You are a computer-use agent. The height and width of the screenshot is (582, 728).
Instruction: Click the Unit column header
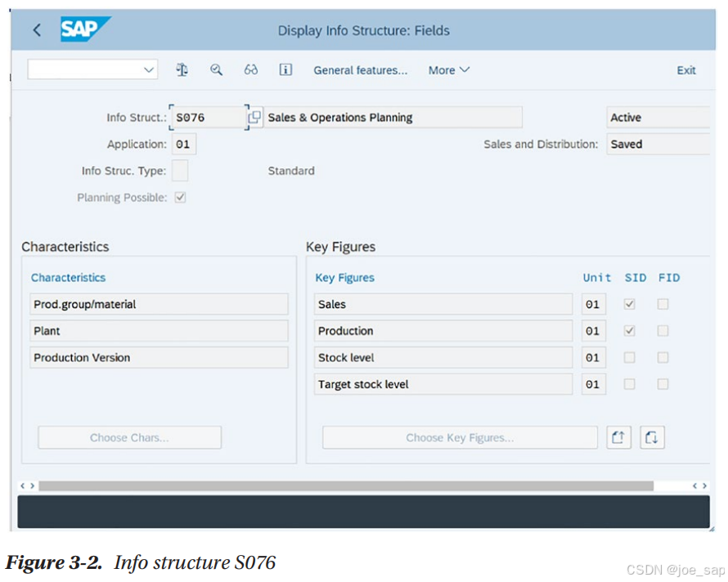point(596,278)
